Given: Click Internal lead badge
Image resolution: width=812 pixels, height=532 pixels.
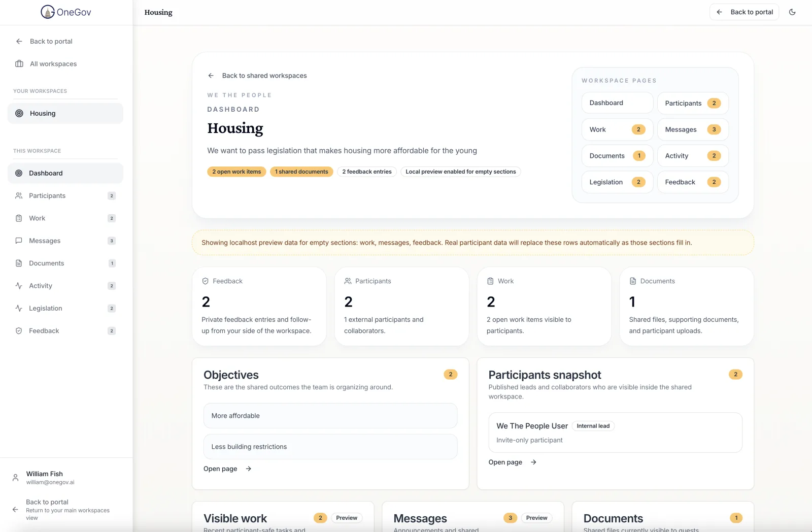Looking at the screenshot, I should [x=593, y=426].
